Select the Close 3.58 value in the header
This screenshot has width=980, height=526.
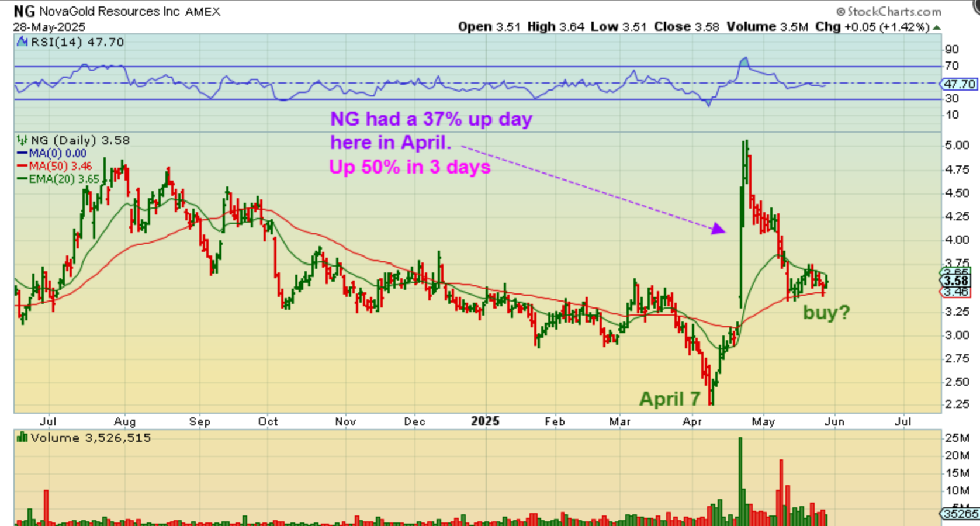tap(687, 27)
